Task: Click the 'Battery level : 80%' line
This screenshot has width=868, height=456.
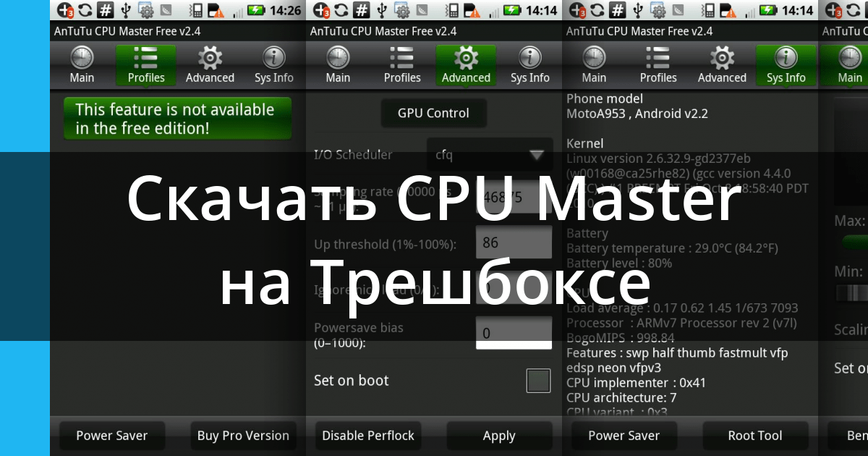Action: (x=619, y=263)
